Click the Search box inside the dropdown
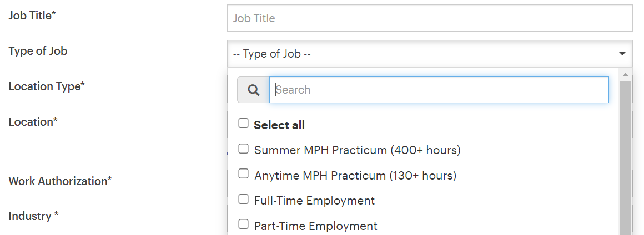644x235 pixels. [x=439, y=90]
